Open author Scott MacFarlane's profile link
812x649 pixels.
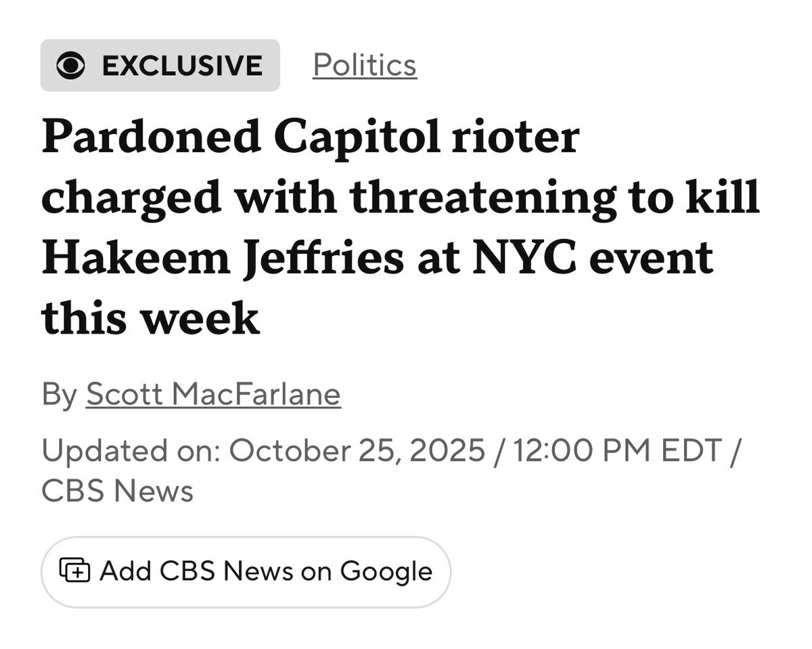[213, 395]
